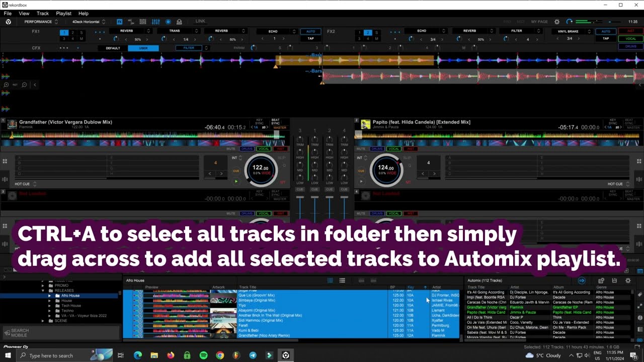Toggle FX2 master M assign button

(377, 39)
